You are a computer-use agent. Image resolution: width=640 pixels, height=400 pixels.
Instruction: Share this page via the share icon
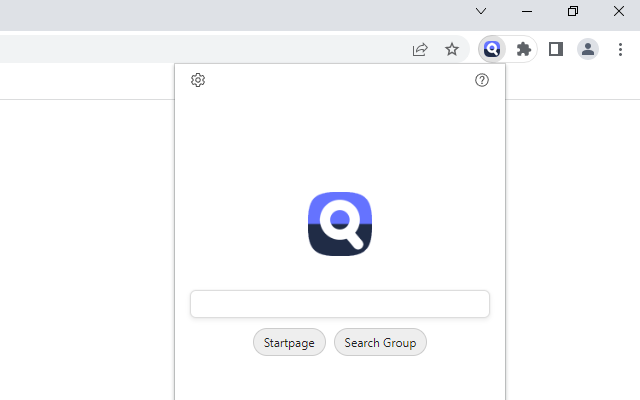pyautogui.click(x=420, y=49)
